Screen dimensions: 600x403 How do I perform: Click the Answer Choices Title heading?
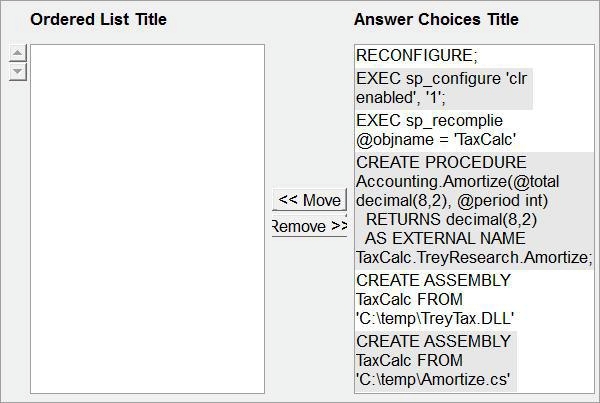point(436,19)
